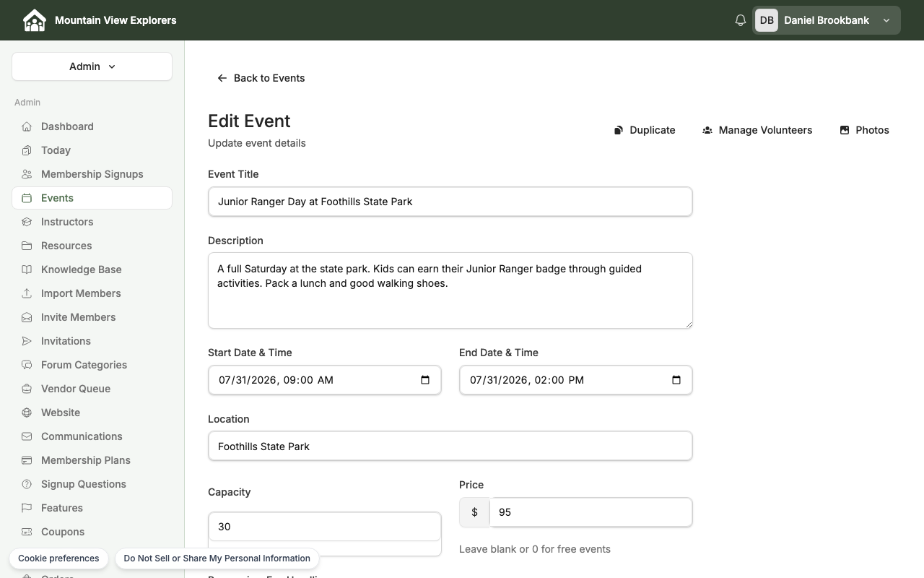The image size is (924, 578).
Task: Click the Features flag icon
Action: coord(27,508)
